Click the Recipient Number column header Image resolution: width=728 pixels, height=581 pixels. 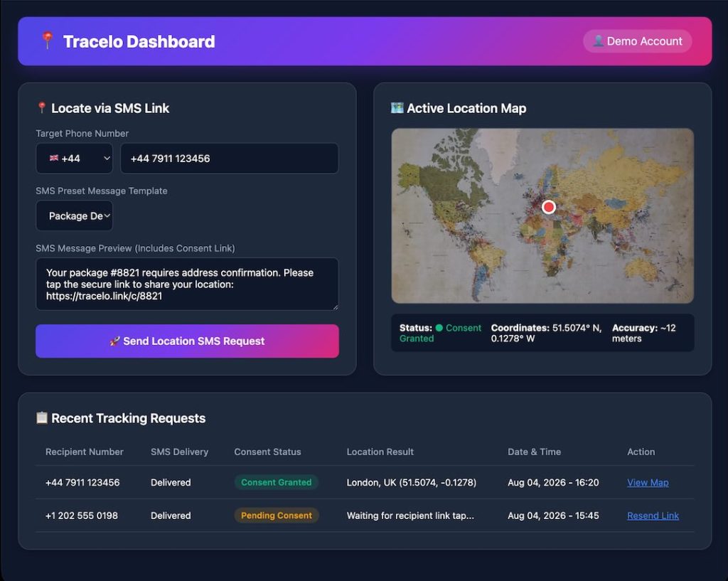click(x=85, y=452)
